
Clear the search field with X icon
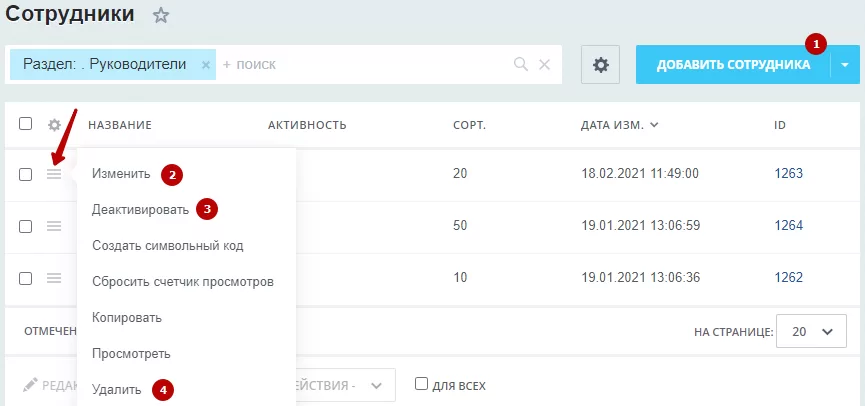(x=544, y=65)
